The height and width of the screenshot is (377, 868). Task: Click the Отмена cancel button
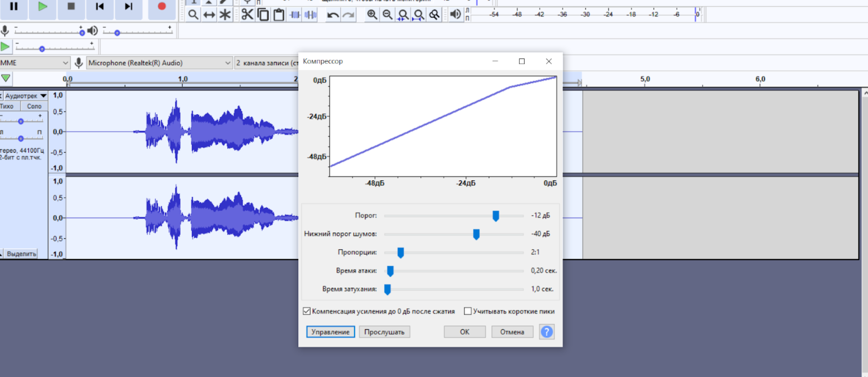[512, 332]
